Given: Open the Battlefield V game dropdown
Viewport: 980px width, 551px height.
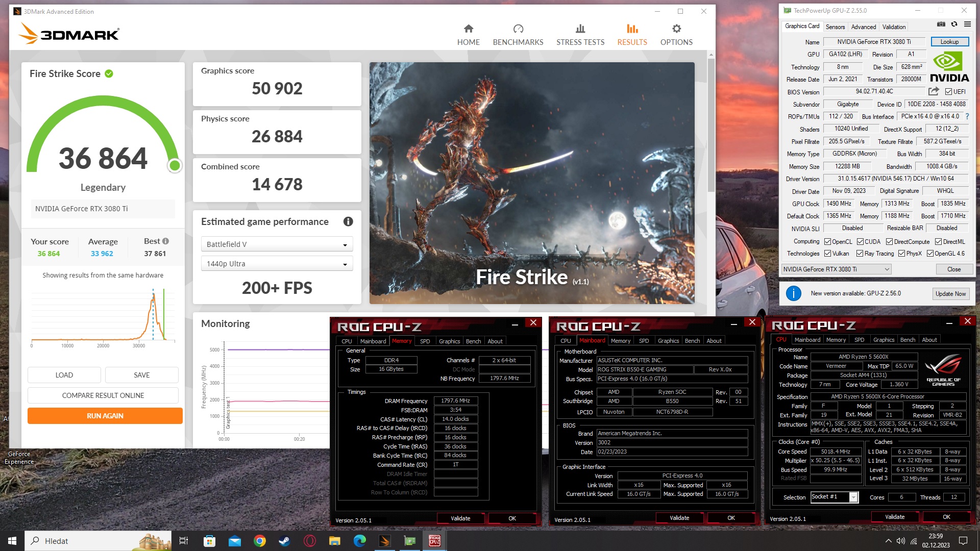Looking at the screenshot, I should 277,244.
